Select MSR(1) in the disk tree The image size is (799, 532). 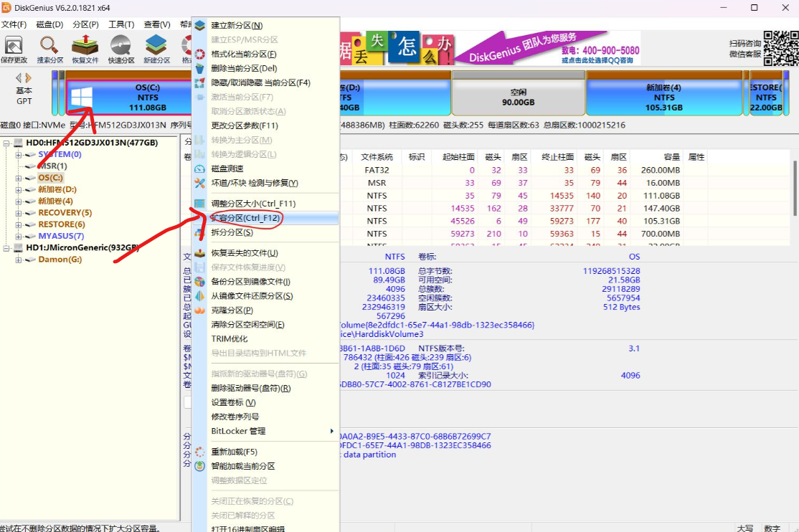click(x=52, y=166)
